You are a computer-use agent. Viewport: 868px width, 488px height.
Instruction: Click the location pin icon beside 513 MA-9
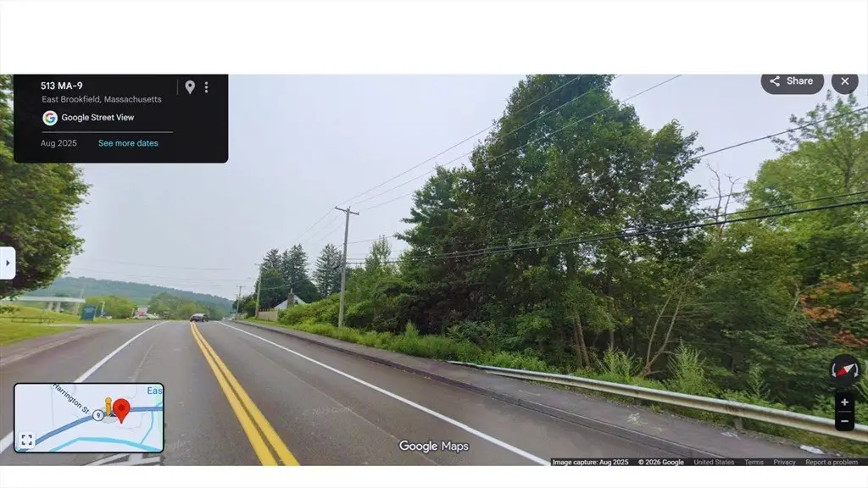(190, 87)
